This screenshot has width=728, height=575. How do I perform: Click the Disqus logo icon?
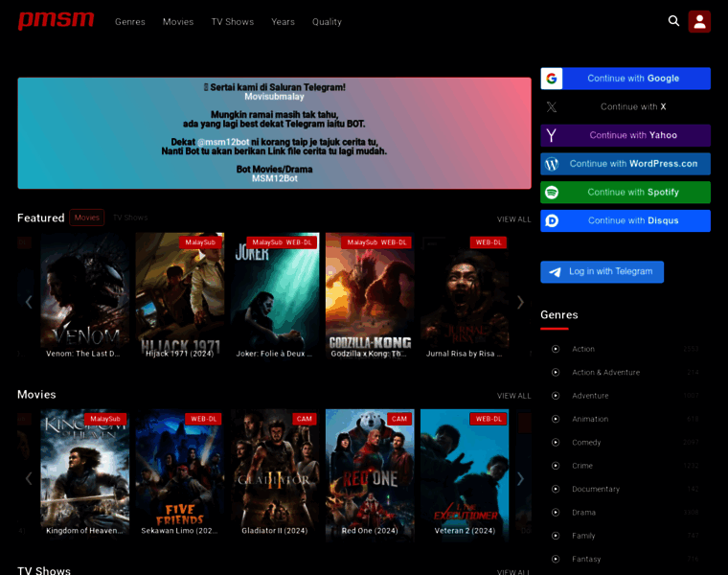pyautogui.click(x=552, y=220)
